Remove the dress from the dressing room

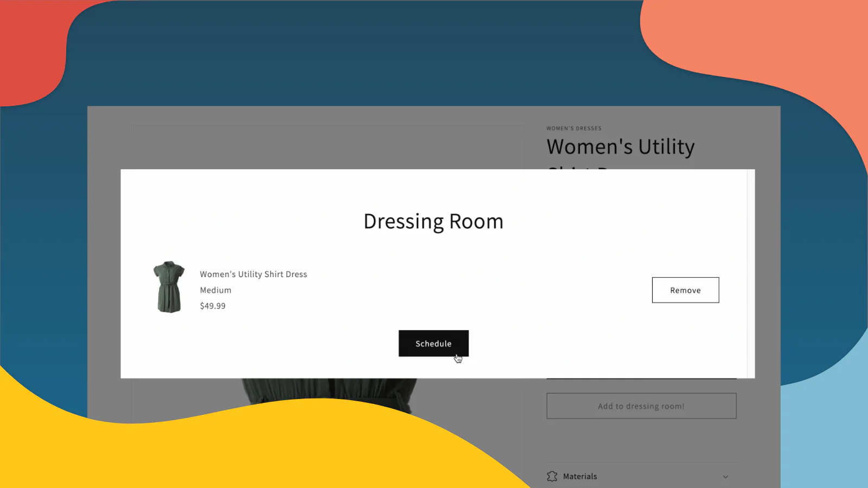click(x=685, y=290)
